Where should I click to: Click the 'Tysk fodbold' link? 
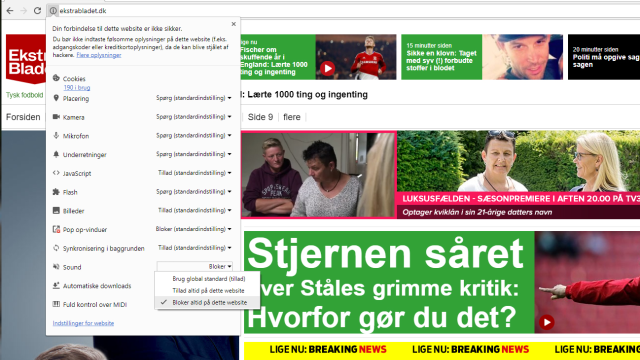click(24, 95)
